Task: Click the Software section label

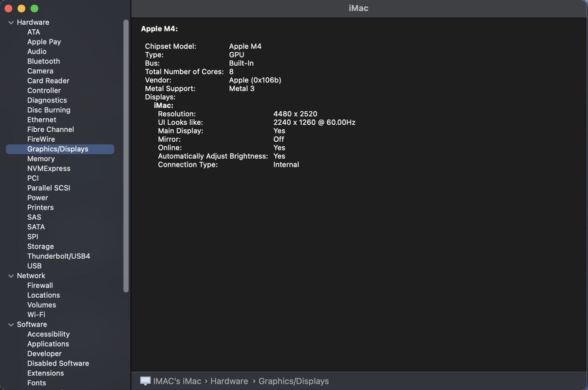Action: click(32, 325)
